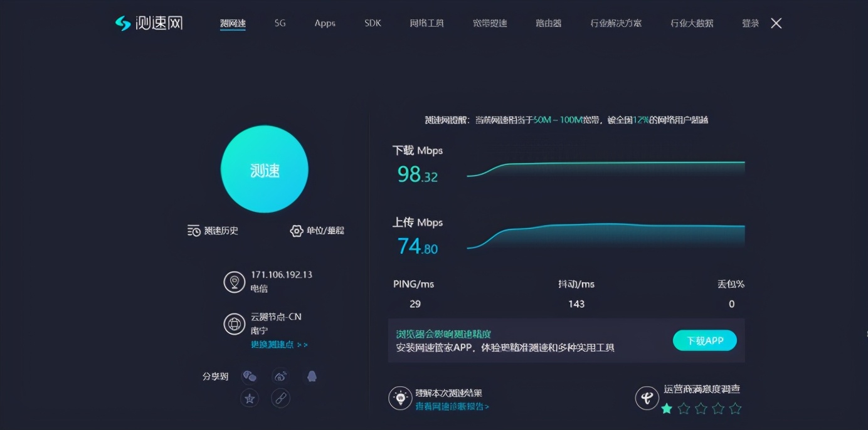Rate operator one star

[x=667, y=409]
